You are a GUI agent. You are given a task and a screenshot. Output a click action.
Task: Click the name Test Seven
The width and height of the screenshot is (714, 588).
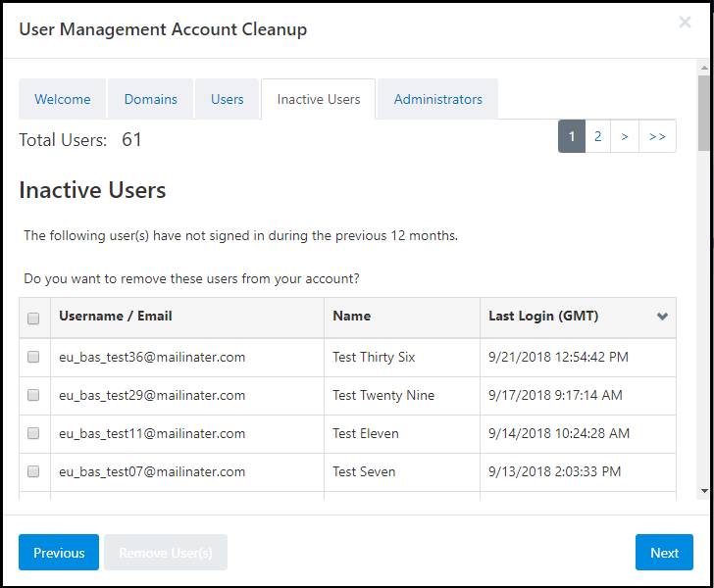click(364, 472)
